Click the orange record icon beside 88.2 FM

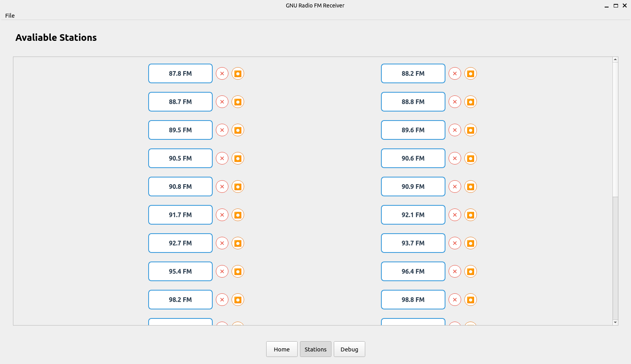[x=471, y=73]
